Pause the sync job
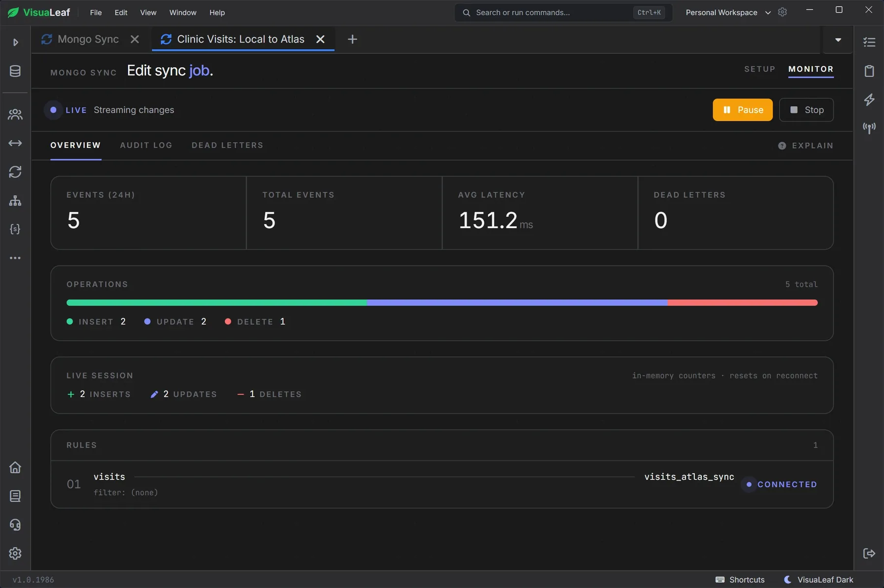The height and width of the screenshot is (588, 884). (x=743, y=110)
